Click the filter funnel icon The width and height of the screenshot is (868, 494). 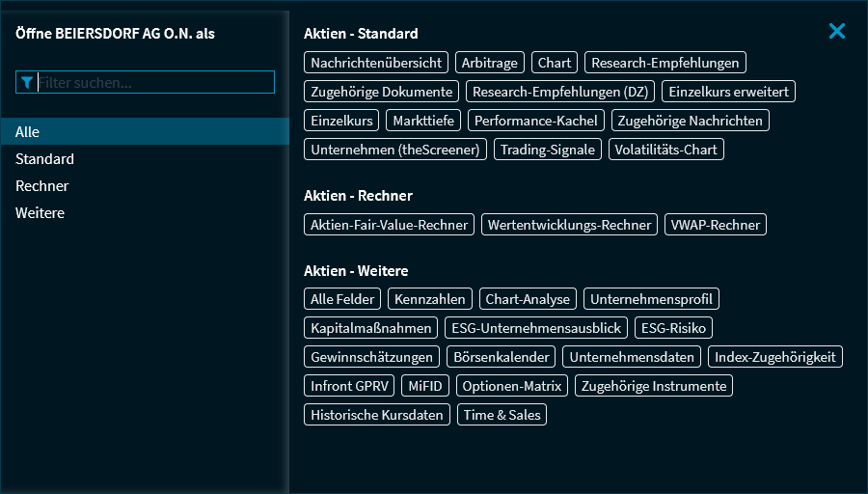pos(27,83)
